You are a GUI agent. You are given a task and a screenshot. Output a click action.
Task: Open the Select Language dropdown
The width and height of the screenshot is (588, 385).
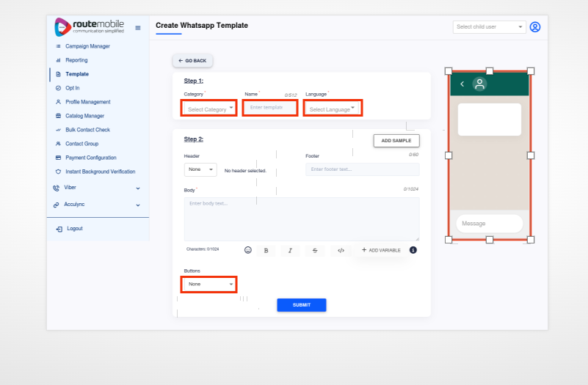click(x=332, y=109)
